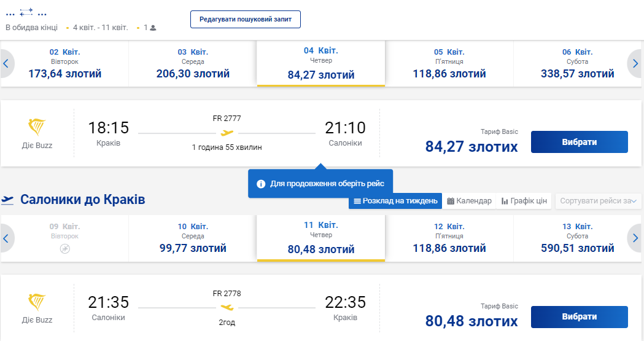Select the 80,48 злотих return flight

(579, 316)
